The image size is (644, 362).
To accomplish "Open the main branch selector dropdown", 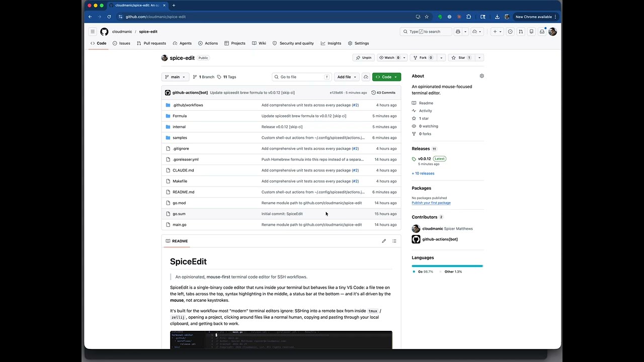I will click(x=175, y=77).
